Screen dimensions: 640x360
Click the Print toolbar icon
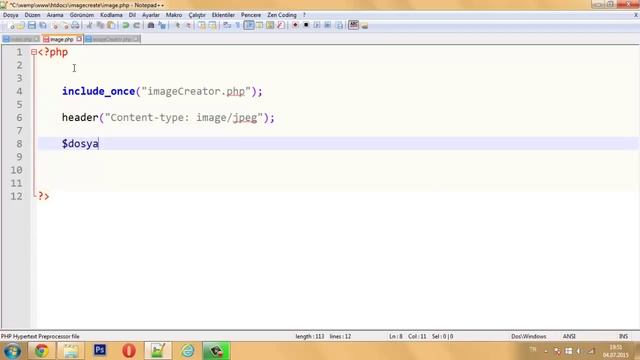[76, 25]
